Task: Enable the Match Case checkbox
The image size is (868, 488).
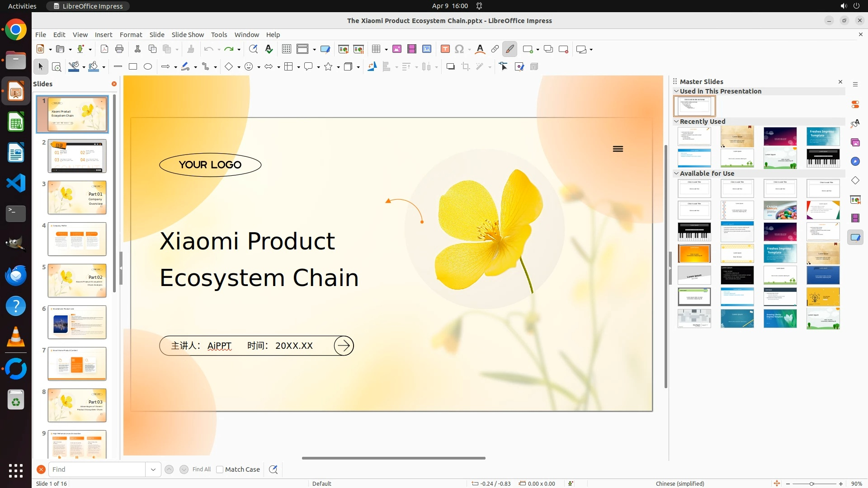Action: click(220, 469)
